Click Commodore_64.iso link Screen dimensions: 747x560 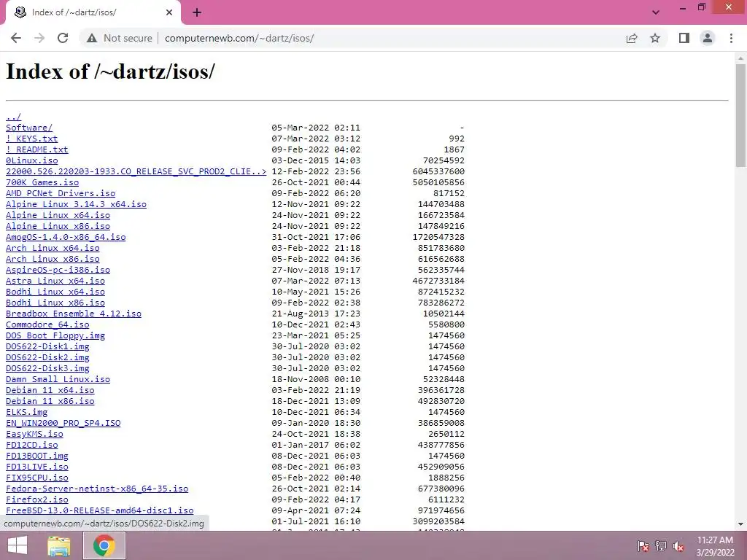(x=47, y=324)
